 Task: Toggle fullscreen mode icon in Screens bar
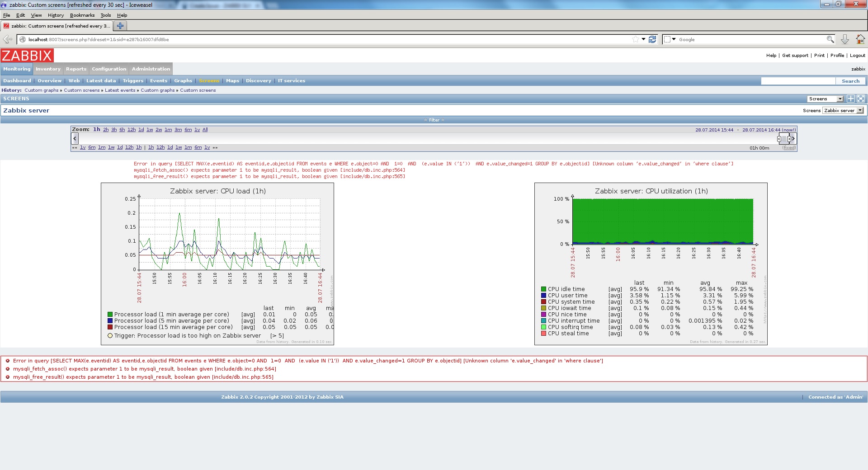pos(860,99)
